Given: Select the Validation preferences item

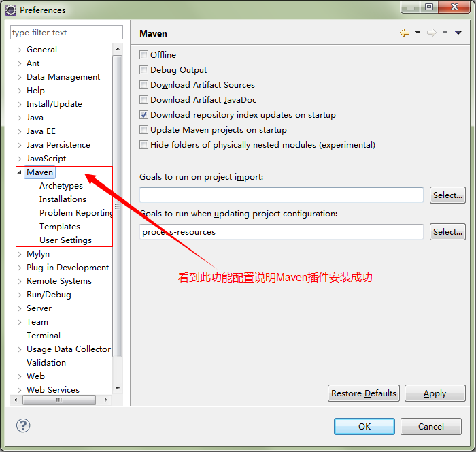Looking at the screenshot, I should click(x=46, y=363).
